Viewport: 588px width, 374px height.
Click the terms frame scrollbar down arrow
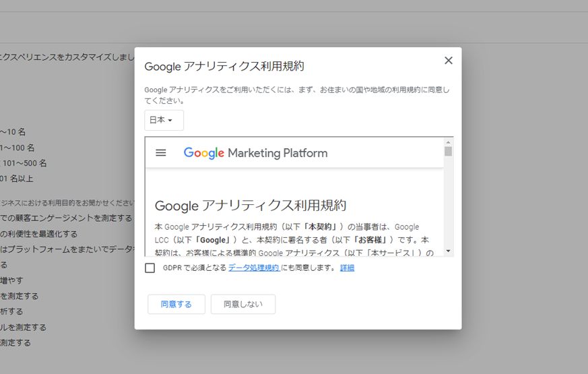tap(448, 251)
